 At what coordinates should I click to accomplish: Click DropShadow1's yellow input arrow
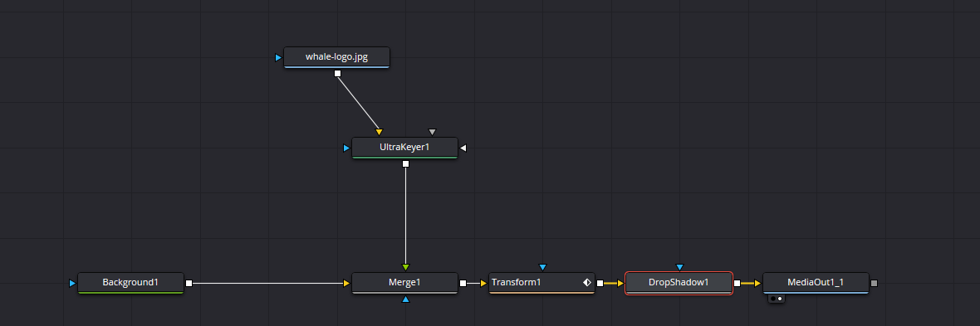click(x=620, y=284)
